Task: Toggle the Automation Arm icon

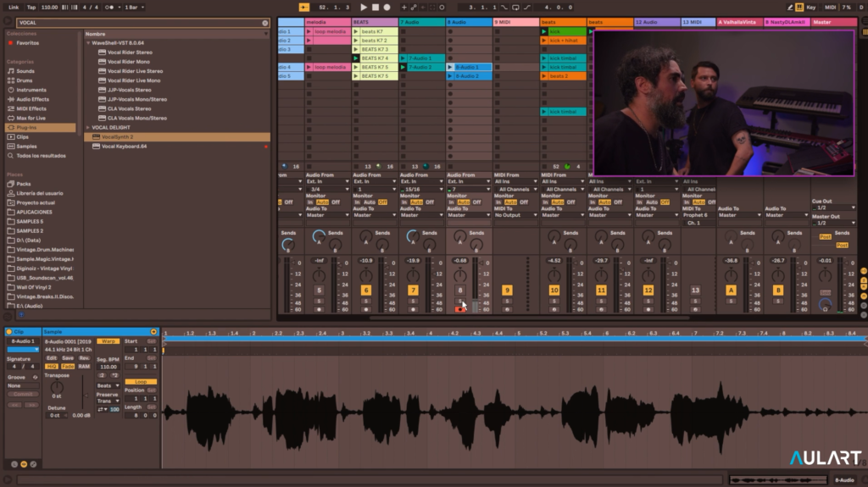Action: coord(414,7)
